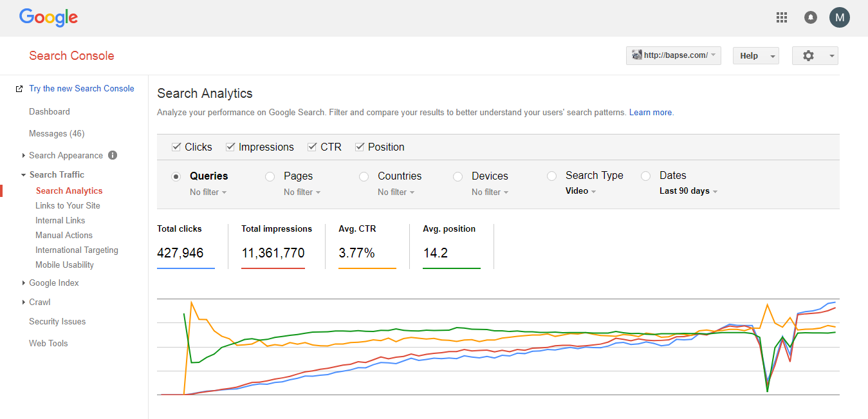The image size is (868, 419).
Task: Click the Total clicks value 427,946
Action: point(180,253)
